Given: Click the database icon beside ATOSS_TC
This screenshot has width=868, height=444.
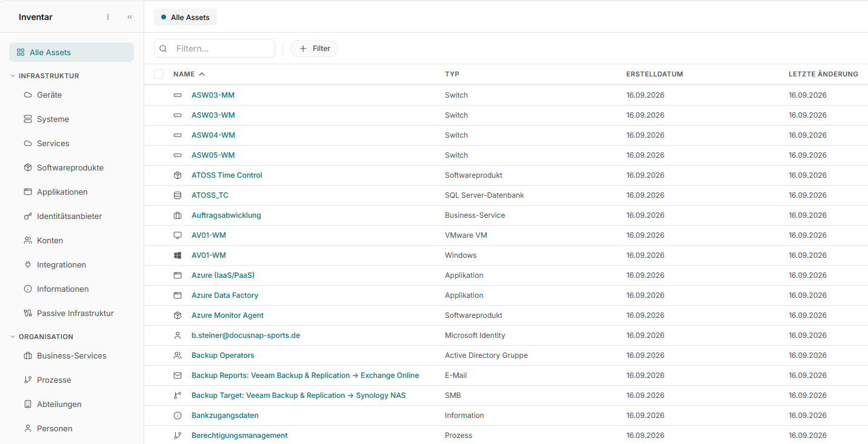Looking at the screenshot, I should tap(178, 195).
